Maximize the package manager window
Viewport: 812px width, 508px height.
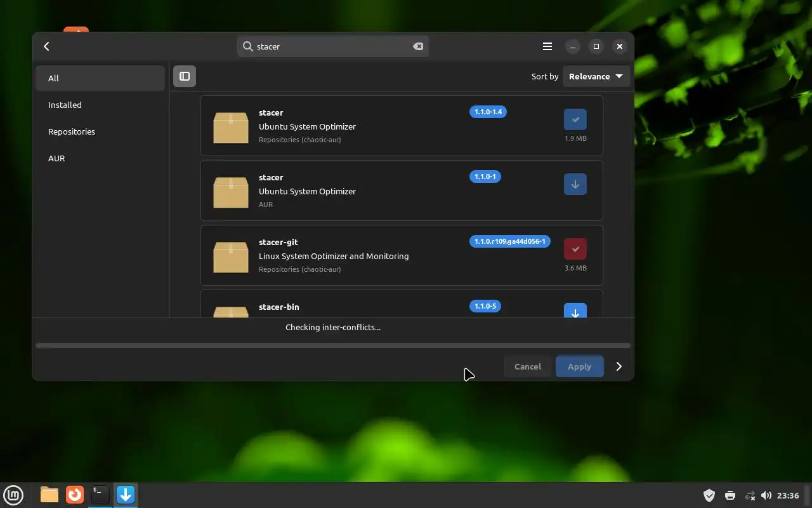click(596, 46)
